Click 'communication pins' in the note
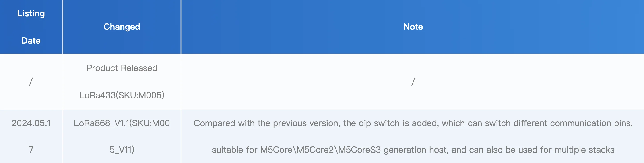 coord(591,123)
